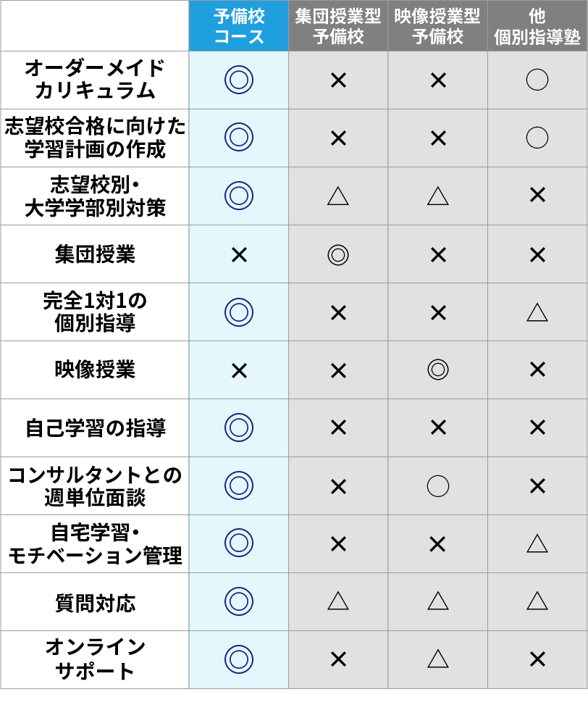This screenshot has height=705, width=588.
Task: Click the 志望校合格に向けた学習計画の作成 row label
Action: (95, 138)
